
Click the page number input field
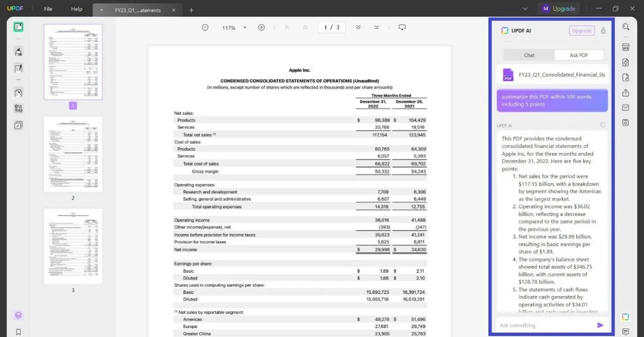coord(331,27)
